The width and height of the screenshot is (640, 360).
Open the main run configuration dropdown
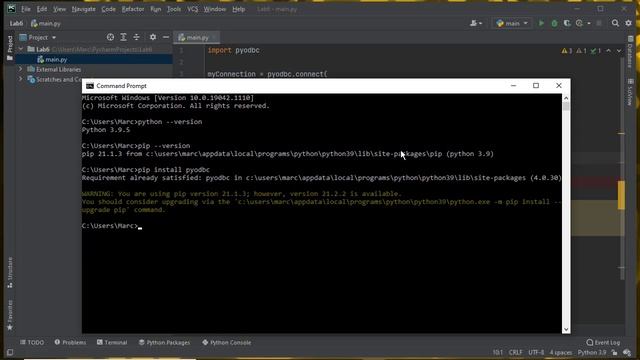[512, 23]
